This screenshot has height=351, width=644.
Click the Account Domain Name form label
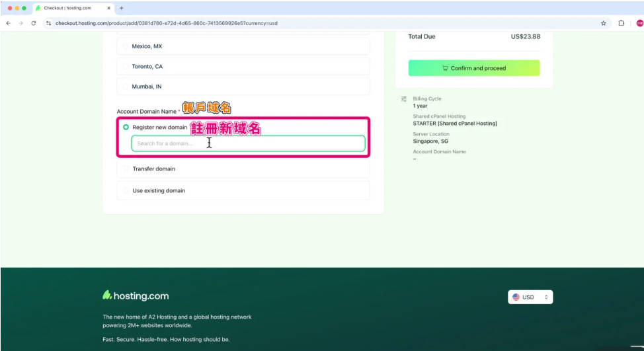[x=147, y=112]
